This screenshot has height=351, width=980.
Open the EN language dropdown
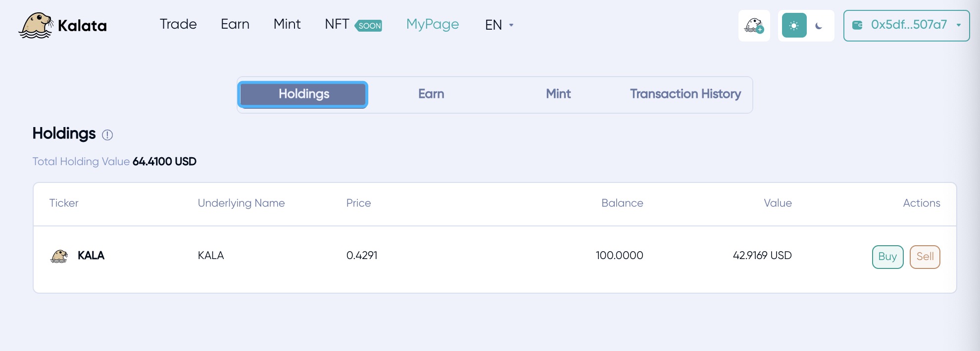point(499,25)
